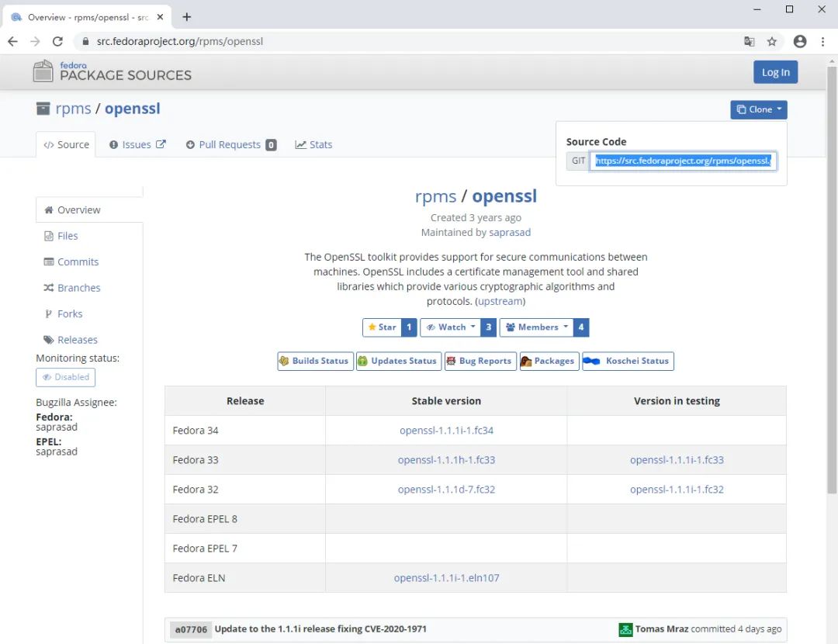This screenshot has width=838, height=644.
Task: Open the Clone dropdown
Action: coord(758,109)
